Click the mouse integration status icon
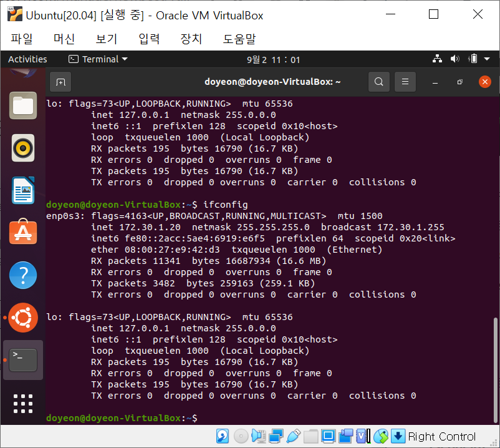This screenshot has height=448, width=500. pos(381,436)
